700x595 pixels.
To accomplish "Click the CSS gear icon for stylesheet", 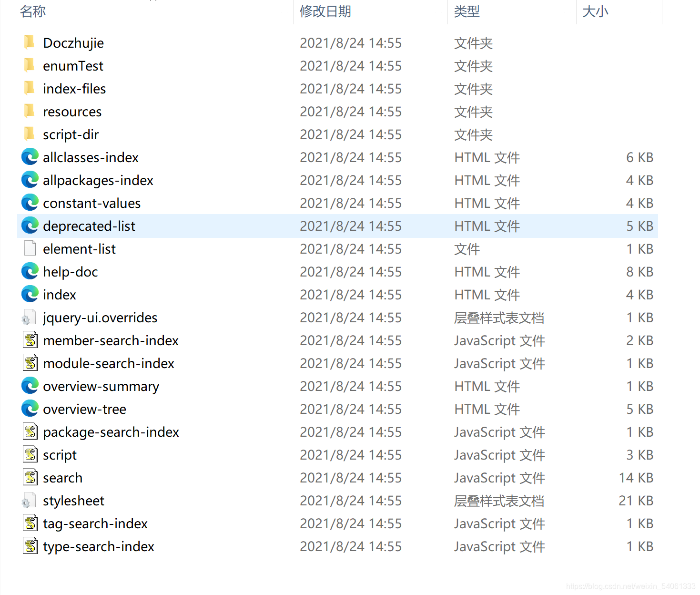I will [x=29, y=501].
